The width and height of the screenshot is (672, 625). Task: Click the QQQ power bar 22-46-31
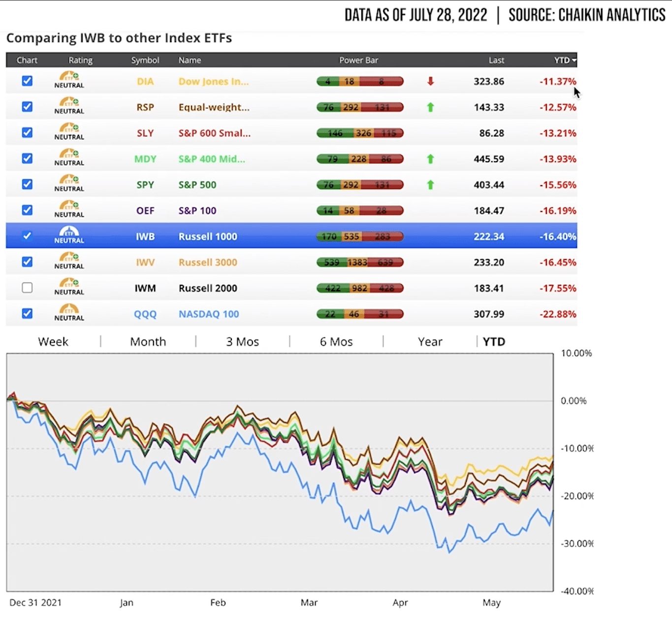tap(360, 314)
